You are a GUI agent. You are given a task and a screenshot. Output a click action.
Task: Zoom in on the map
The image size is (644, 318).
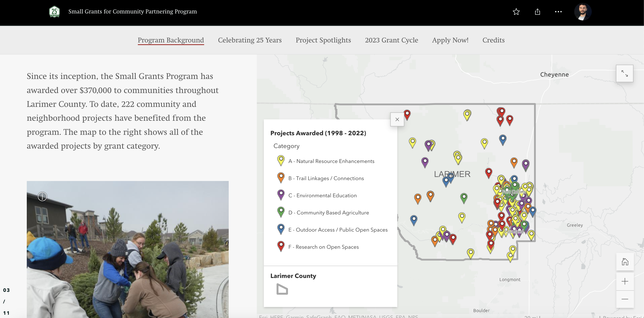tap(625, 281)
